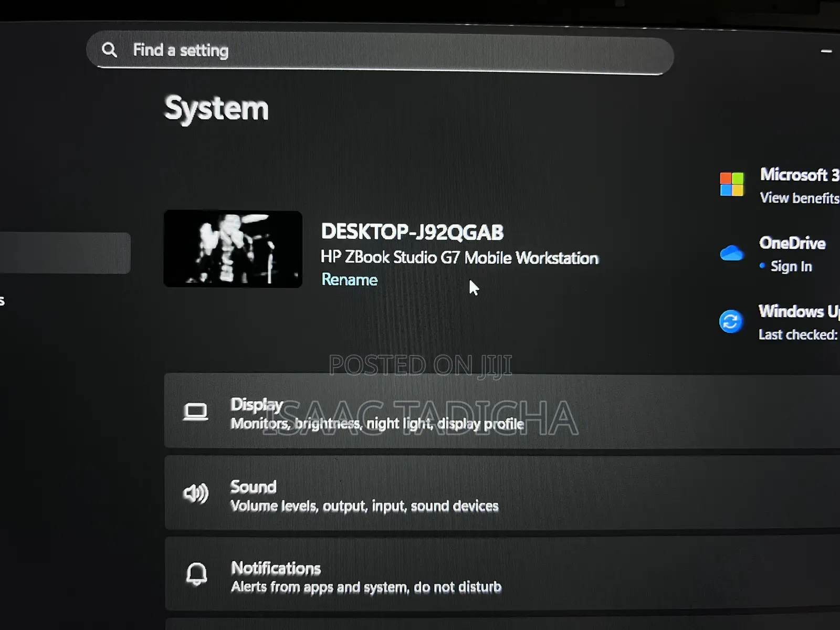Click Monitors, brightness, night light description

tap(377, 424)
